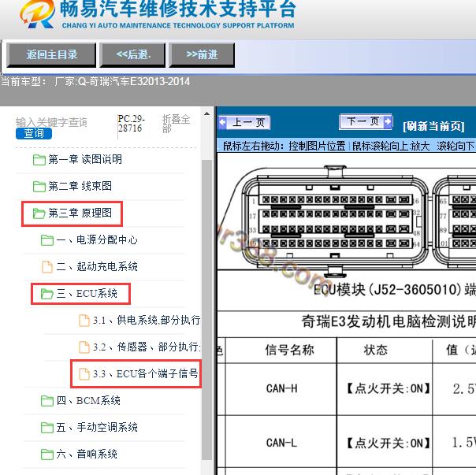Viewport: 476px width, 475px height.
Task: Select 一、电源分配中心 entry
Action: coord(97,239)
